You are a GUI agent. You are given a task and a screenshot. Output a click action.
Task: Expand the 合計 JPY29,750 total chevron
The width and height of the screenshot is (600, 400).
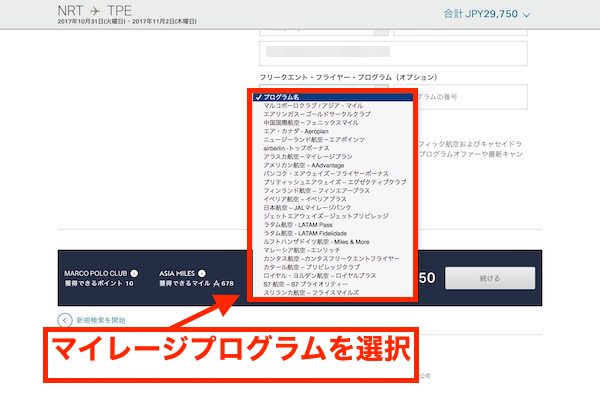coord(527,15)
